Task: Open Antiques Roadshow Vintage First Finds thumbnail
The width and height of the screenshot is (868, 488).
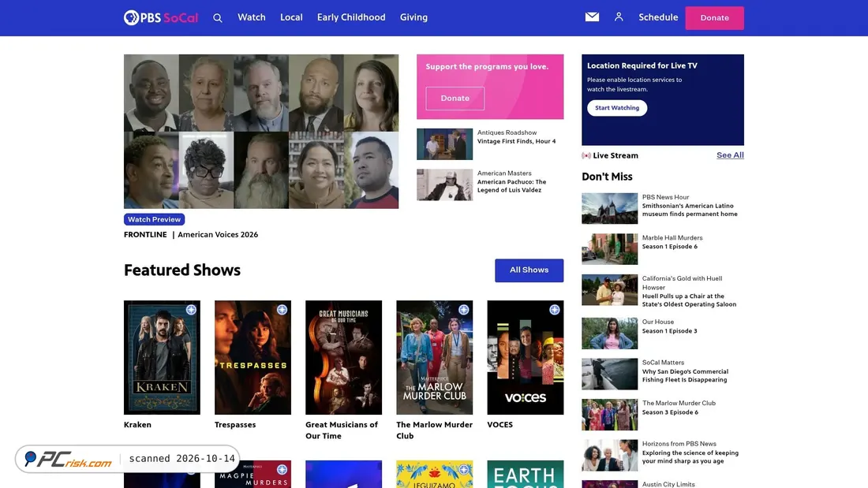Action: (x=444, y=143)
